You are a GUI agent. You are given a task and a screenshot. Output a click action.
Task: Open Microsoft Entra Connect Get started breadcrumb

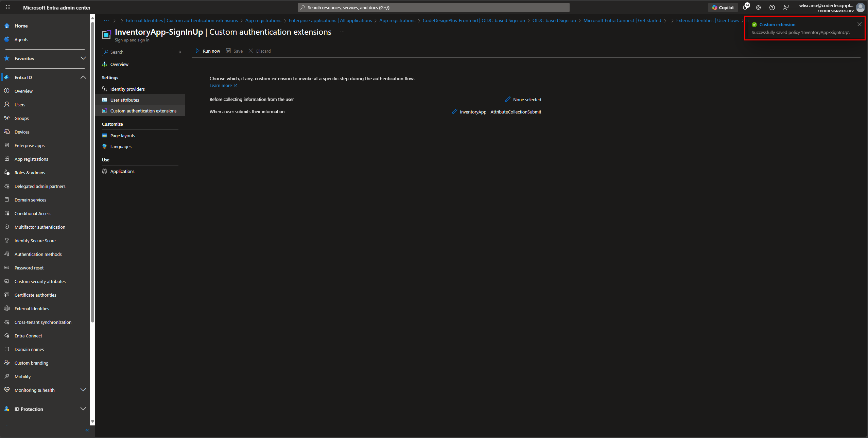pyautogui.click(x=622, y=20)
